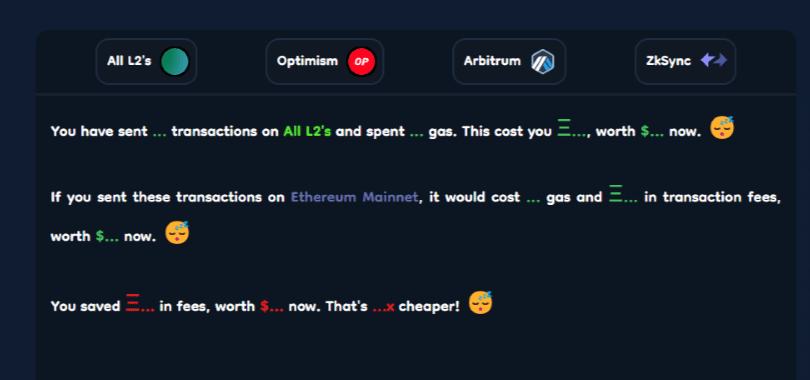Click the green 'All L2's' text in sentence

coord(307,132)
